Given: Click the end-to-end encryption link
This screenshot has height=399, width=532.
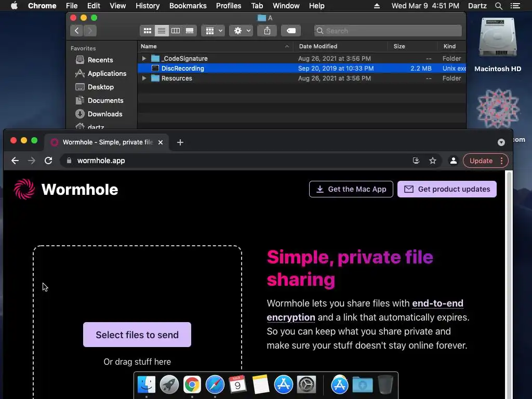Looking at the screenshot, I should pyautogui.click(x=365, y=310).
